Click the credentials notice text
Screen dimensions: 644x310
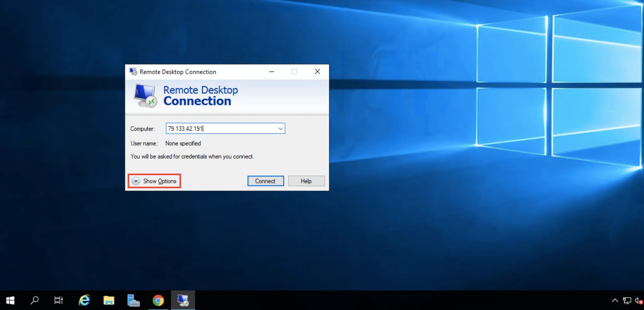(x=192, y=157)
